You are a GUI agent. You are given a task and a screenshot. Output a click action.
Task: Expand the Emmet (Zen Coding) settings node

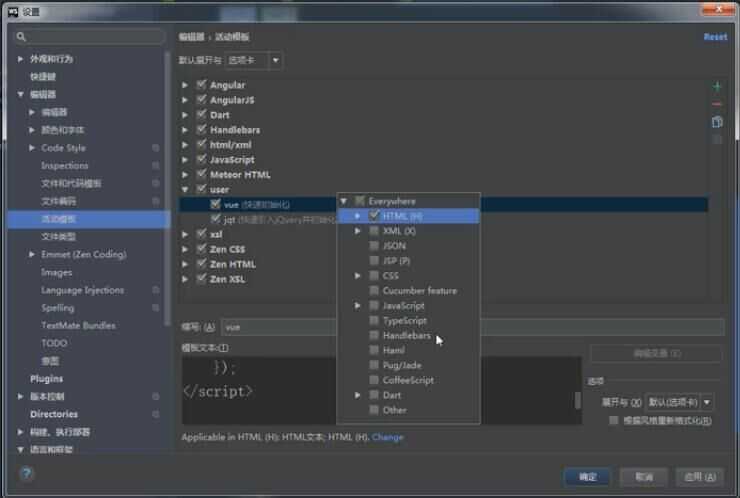coord(32,254)
